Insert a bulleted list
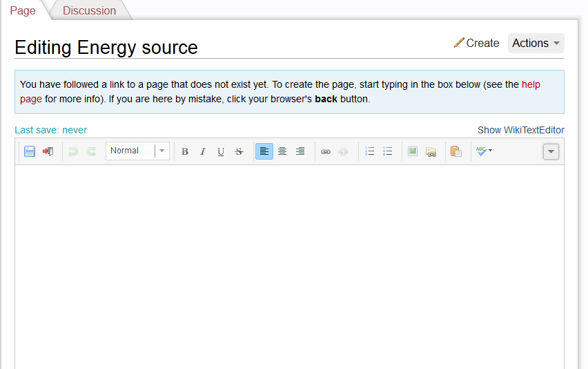Screen dimensions: 588x369 [x=388, y=151]
